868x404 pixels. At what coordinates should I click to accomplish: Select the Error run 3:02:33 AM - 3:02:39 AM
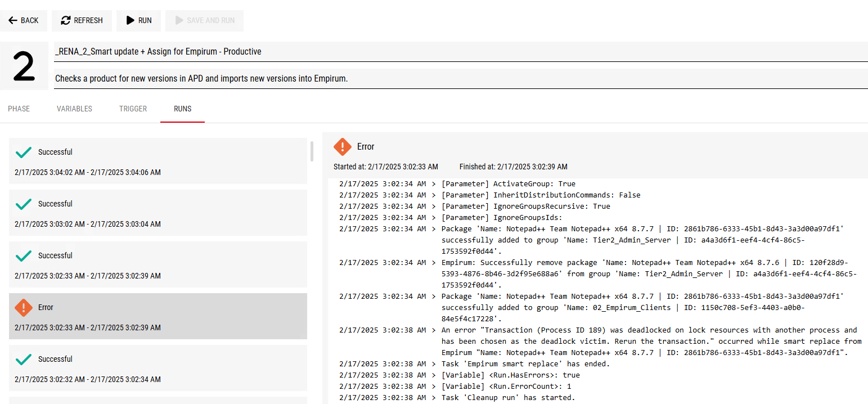coord(158,316)
